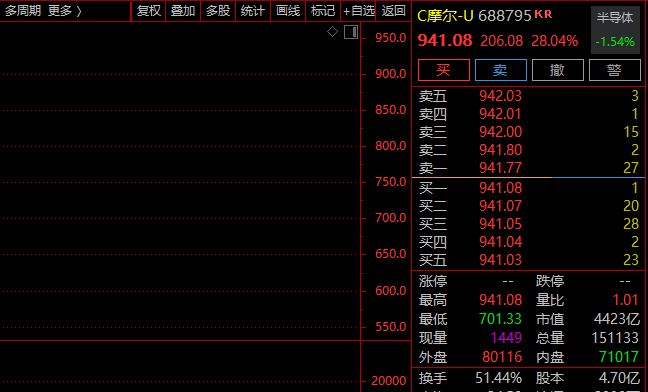Open the 半导体 sector box

coord(615,30)
